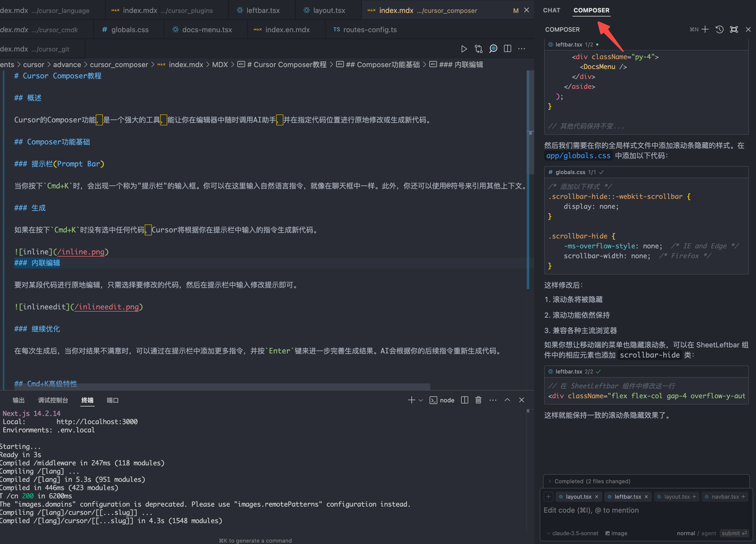Kill the terminal with trash icon

click(478, 400)
